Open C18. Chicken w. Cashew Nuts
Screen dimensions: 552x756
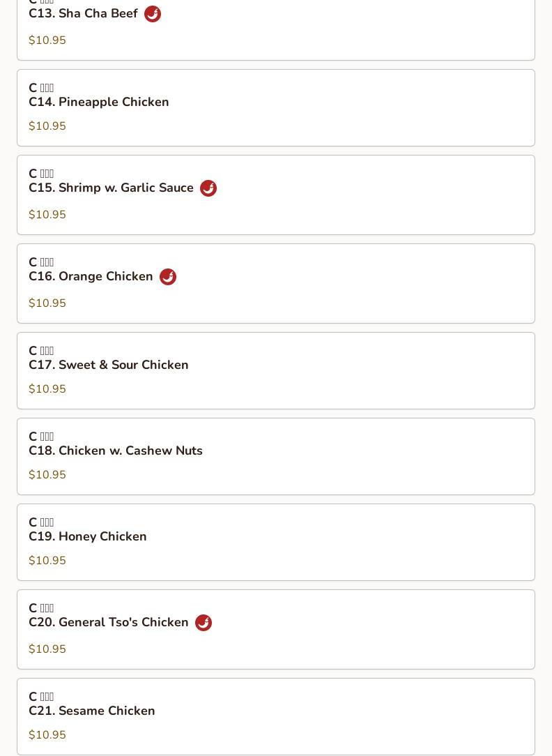[x=116, y=451]
